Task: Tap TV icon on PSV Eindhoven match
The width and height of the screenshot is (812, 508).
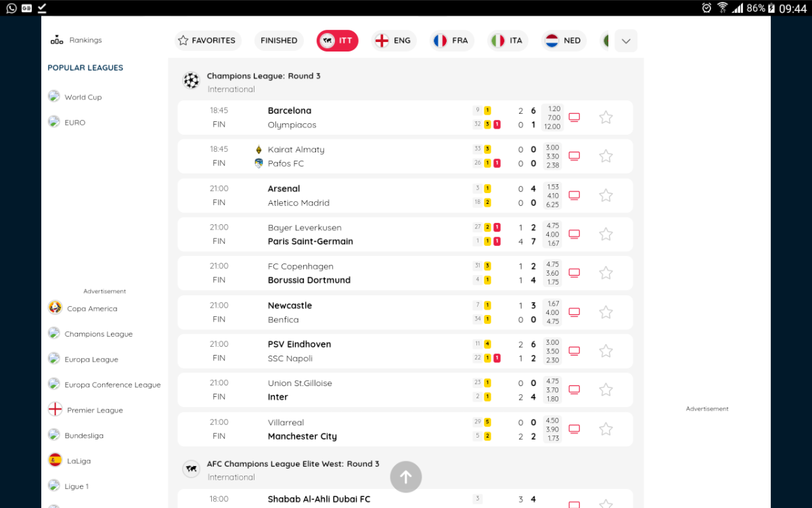Action: [x=574, y=352]
